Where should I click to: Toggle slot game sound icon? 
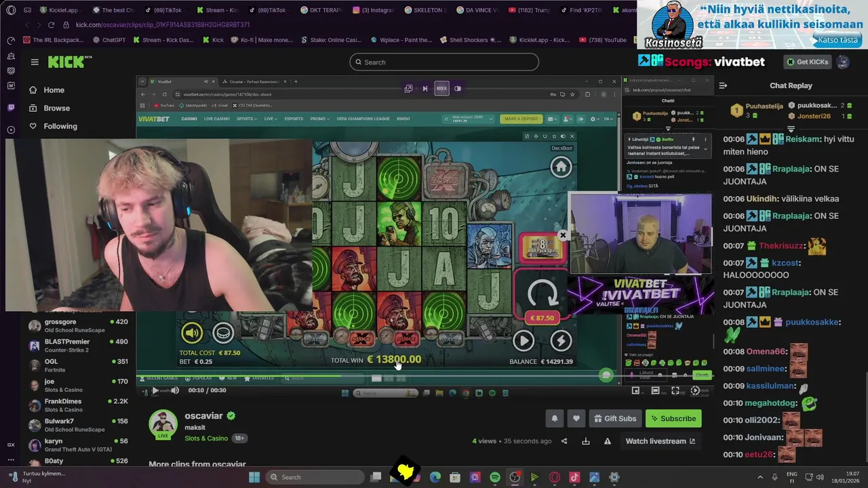point(193,333)
